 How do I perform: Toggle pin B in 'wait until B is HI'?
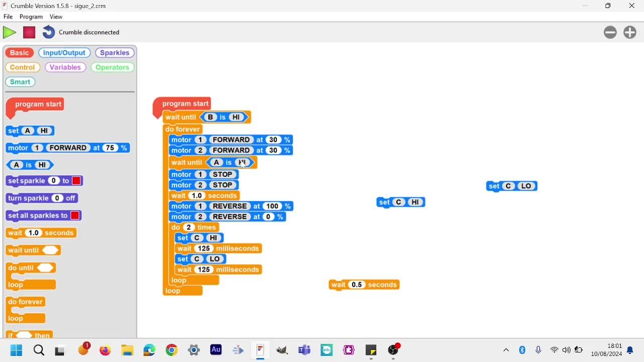pos(210,117)
